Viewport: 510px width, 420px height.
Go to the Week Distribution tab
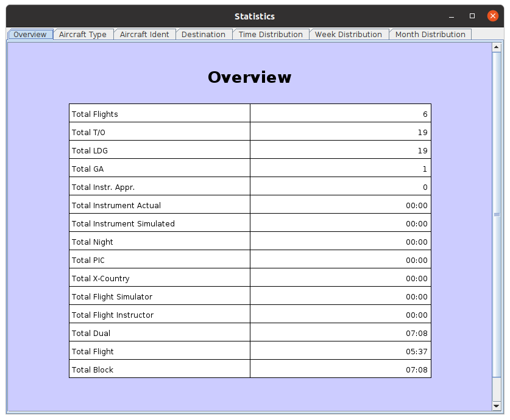coord(348,35)
